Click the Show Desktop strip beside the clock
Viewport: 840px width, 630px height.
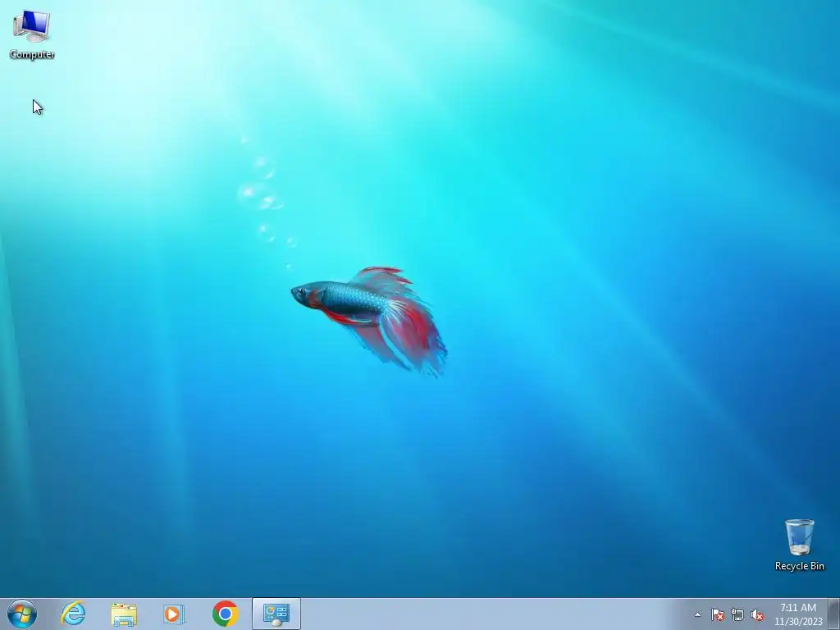click(834, 614)
